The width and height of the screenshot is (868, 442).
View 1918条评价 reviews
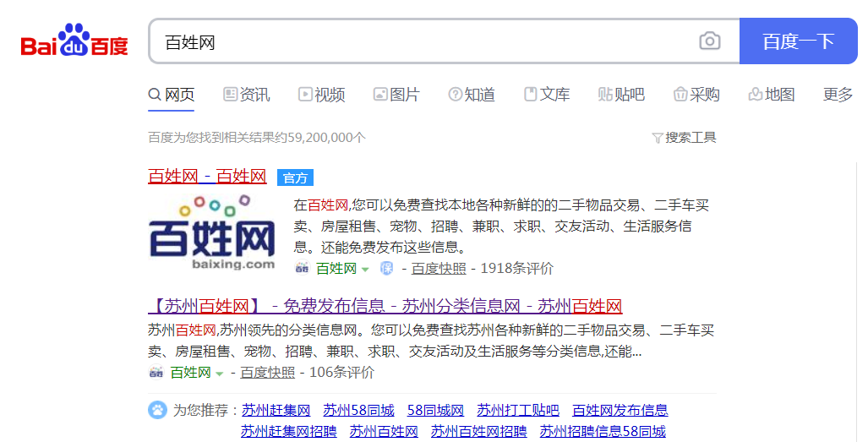pos(516,269)
